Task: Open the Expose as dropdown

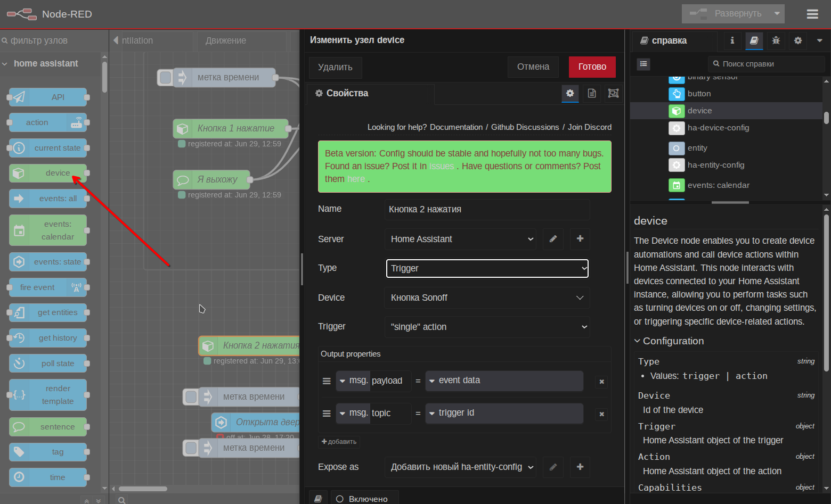Action: pyautogui.click(x=461, y=467)
